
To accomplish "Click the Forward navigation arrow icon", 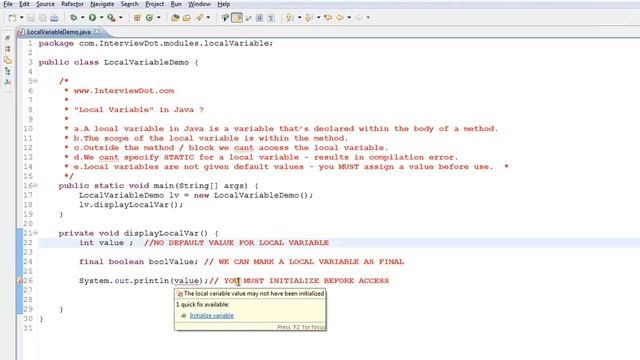I will [x=359, y=18].
